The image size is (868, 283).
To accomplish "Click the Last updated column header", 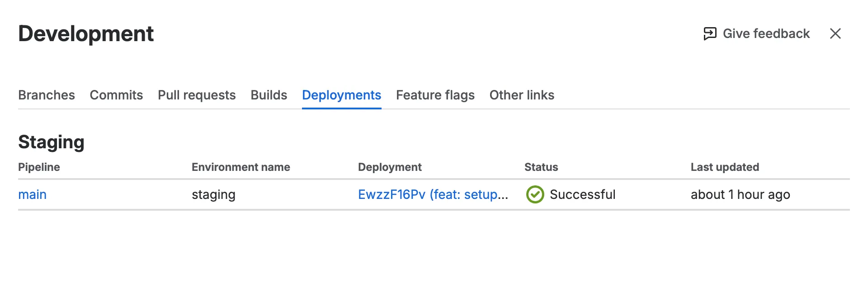I will (x=725, y=167).
